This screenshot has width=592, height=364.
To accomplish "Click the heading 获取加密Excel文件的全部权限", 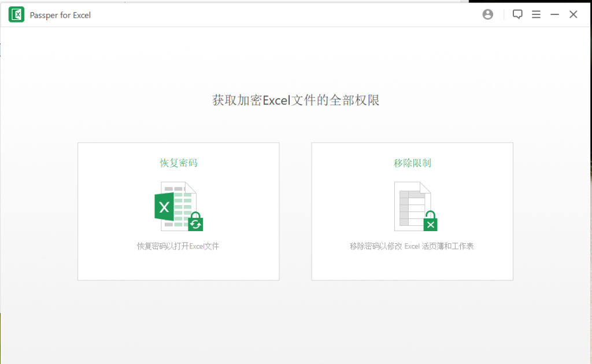I will tap(295, 101).
